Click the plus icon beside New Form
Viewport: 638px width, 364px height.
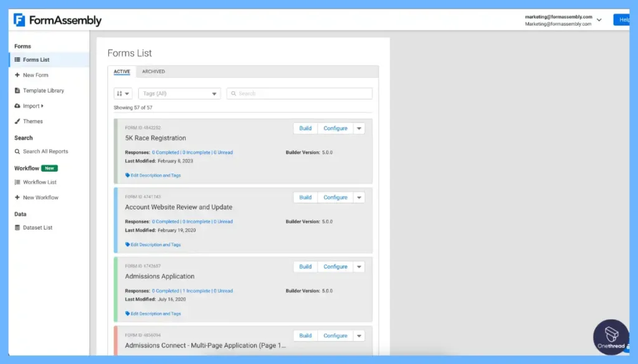coord(17,75)
